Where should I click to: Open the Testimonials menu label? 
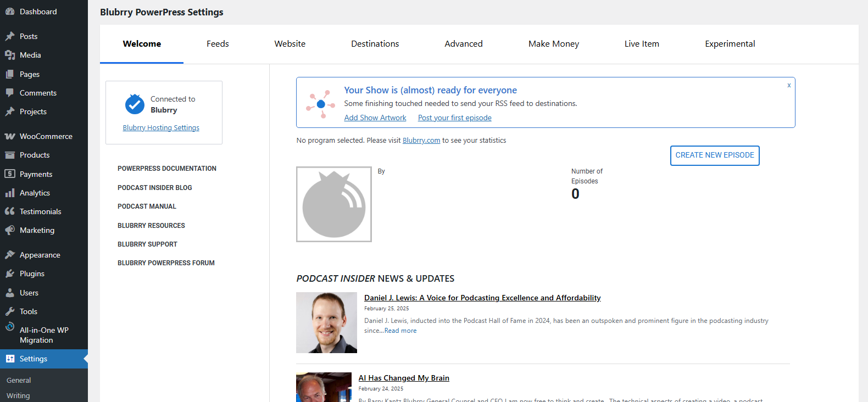[x=41, y=211]
